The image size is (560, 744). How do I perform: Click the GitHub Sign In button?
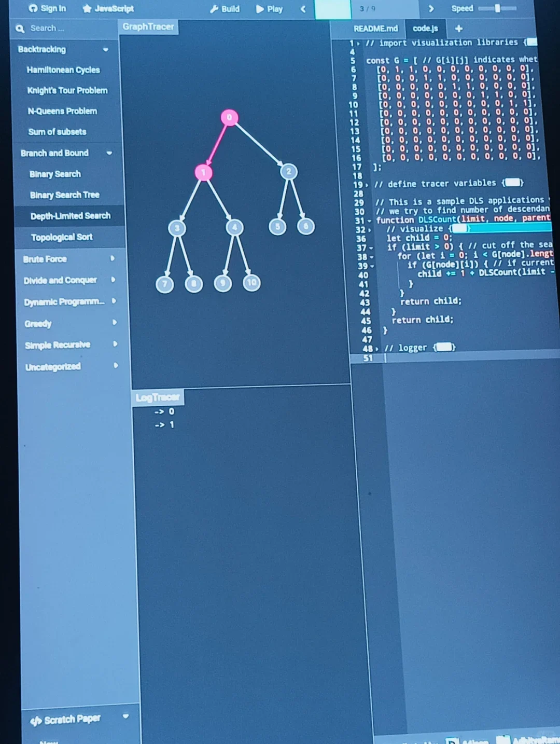[47, 8]
